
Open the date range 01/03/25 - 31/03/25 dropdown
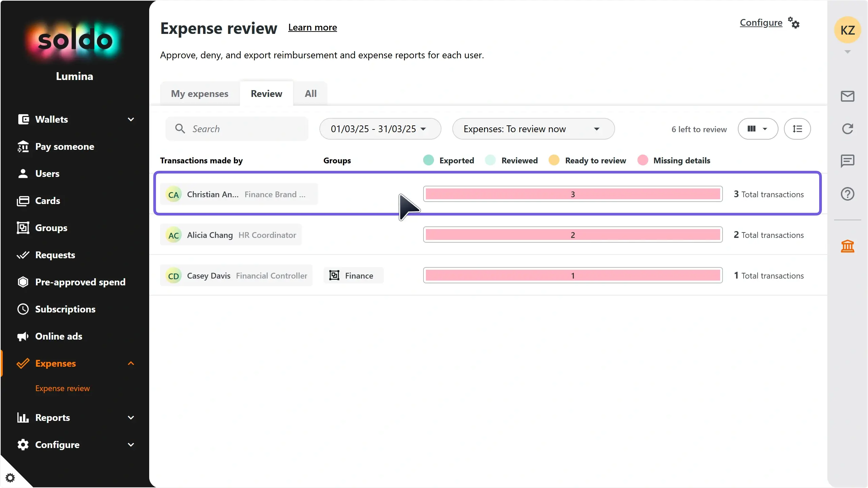(380, 129)
